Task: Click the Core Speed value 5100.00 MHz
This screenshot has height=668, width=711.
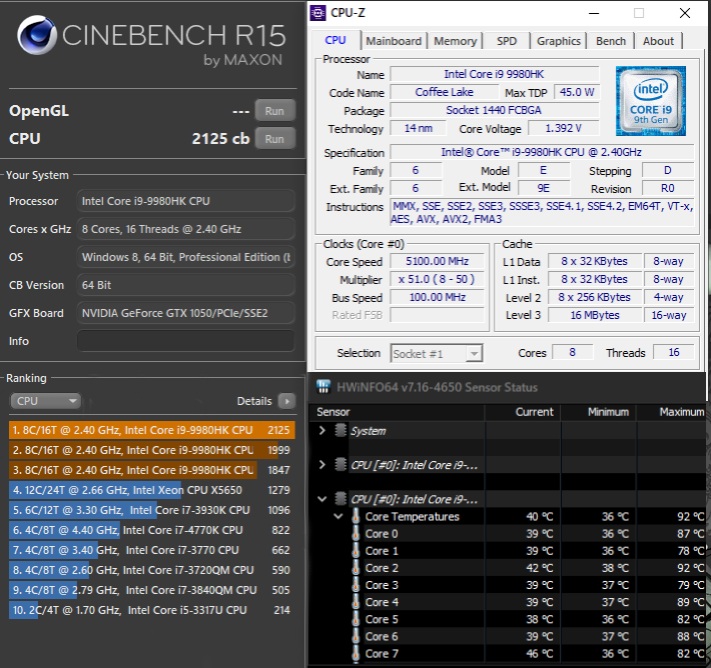Action: [x=437, y=261]
